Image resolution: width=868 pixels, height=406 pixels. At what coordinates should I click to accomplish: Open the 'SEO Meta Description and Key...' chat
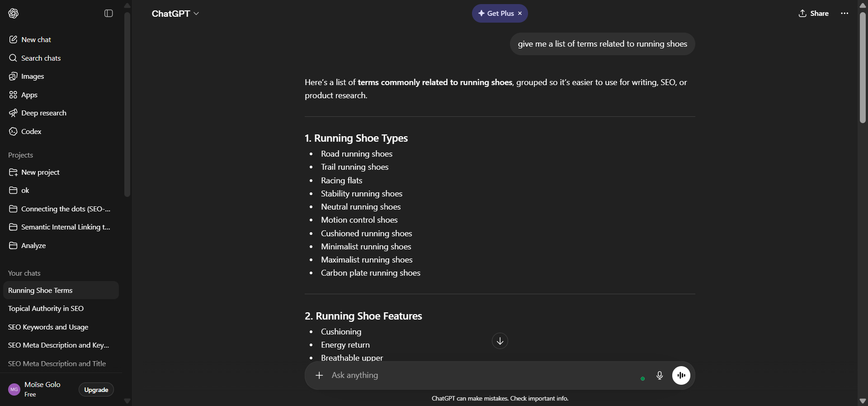(61, 345)
